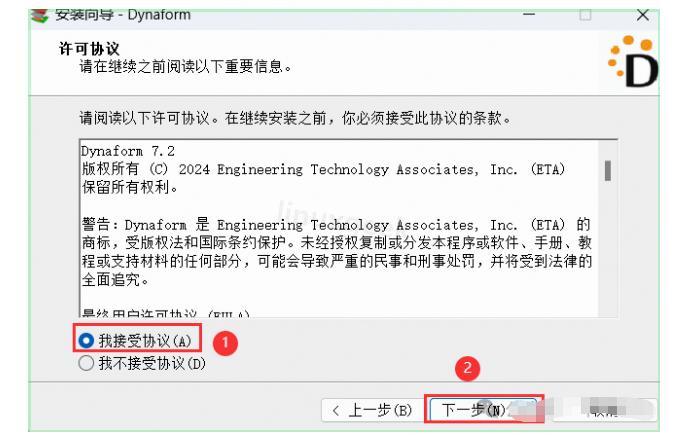688x441 pixels.
Task: Select the 我不接受协议(D) radio button
Action: pyautogui.click(x=87, y=362)
